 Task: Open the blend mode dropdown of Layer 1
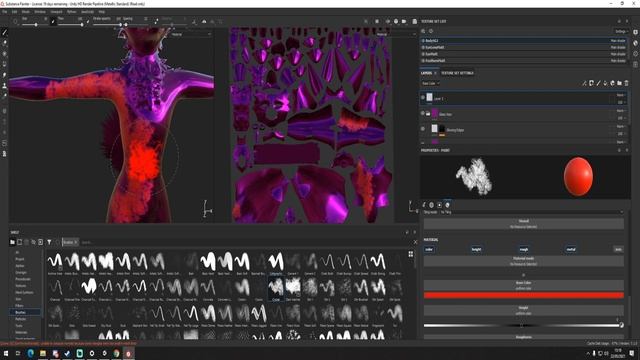tap(620, 95)
